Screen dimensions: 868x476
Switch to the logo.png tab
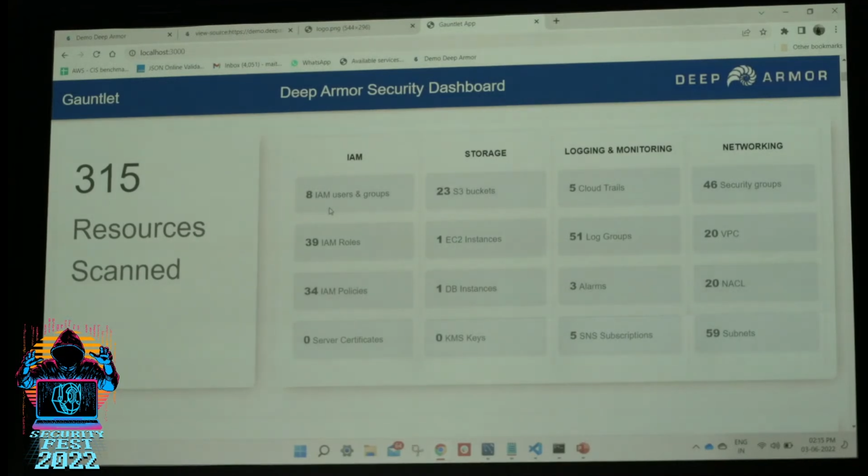[360, 28]
